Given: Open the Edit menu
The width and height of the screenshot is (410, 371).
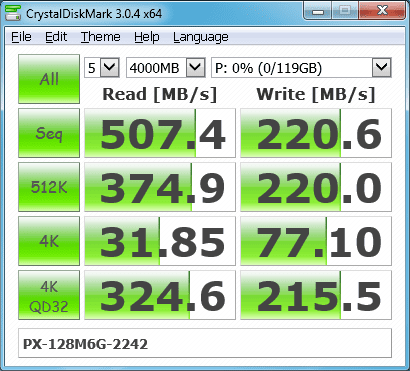Looking at the screenshot, I should [x=56, y=37].
